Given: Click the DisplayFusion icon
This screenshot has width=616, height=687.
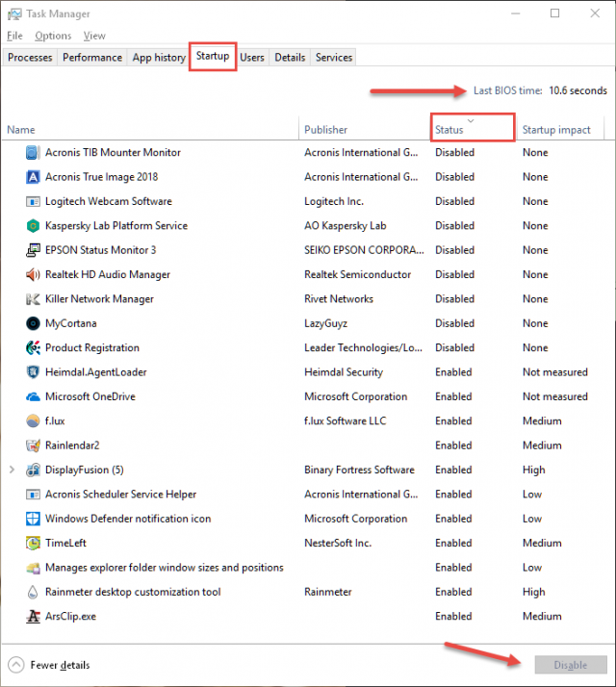Looking at the screenshot, I should click(33, 471).
